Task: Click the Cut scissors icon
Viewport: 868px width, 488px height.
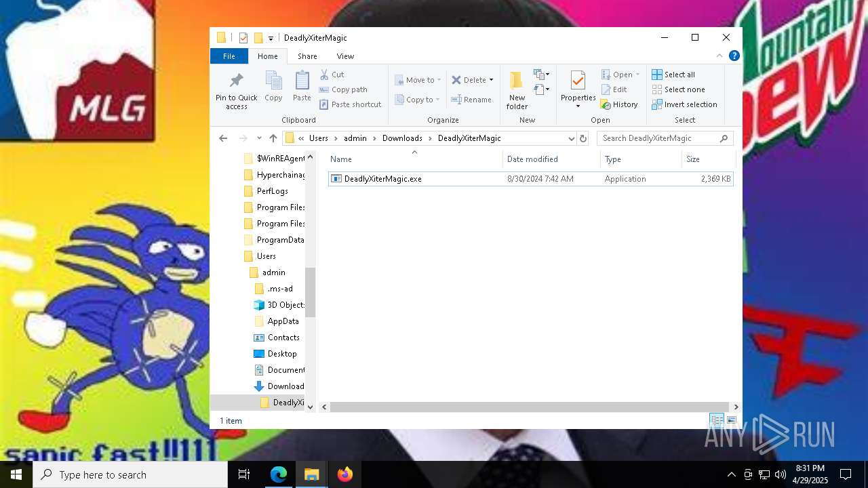Action: (x=324, y=75)
